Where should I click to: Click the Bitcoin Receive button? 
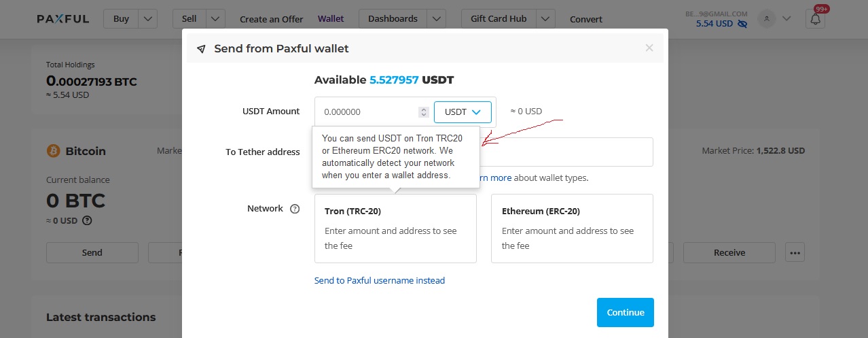pyautogui.click(x=729, y=252)
